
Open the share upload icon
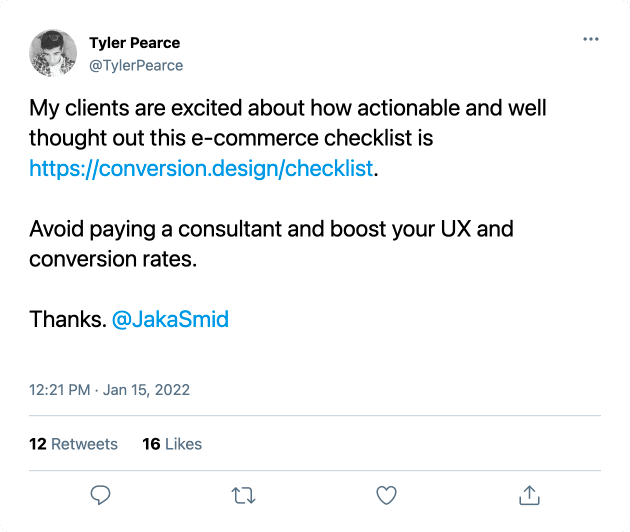pos(529,495)
